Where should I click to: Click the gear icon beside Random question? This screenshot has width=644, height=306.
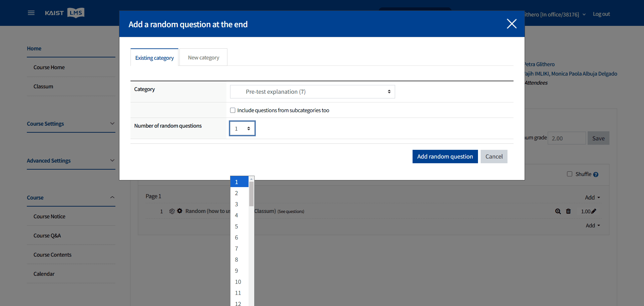[x=180, y=211]
